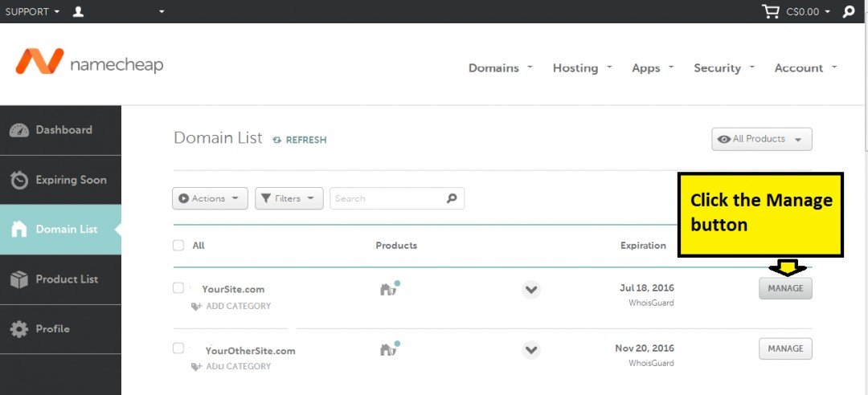Viewport: 868px width, 395px height.
Task: Tick the All checkbox
Action: (x=178, y=245)
